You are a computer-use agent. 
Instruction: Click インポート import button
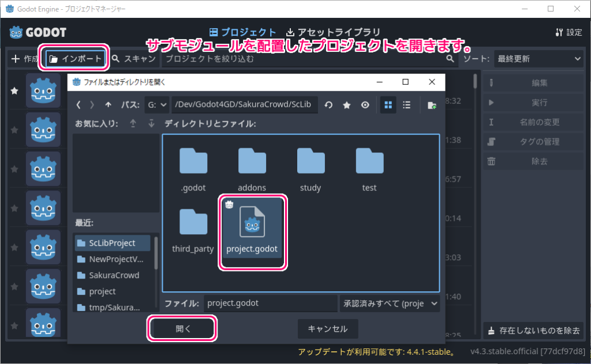point(76,59)
